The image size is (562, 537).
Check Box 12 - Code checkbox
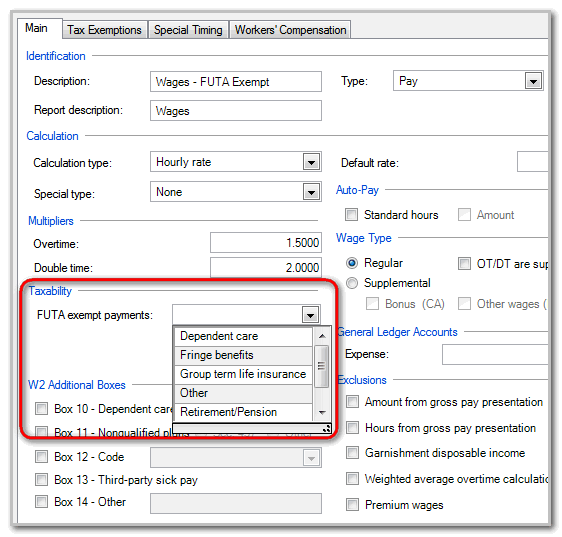point(41,457)
